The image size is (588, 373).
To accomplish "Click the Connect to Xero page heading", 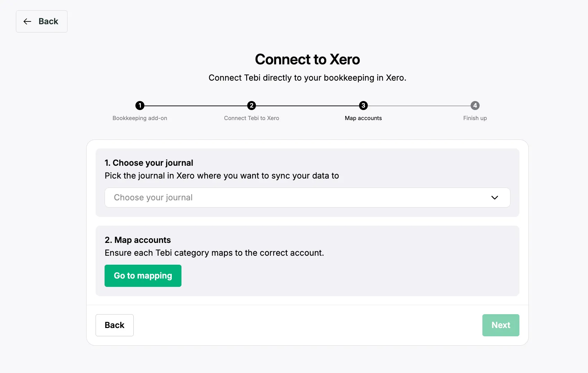I will click(x=308, y=60).
